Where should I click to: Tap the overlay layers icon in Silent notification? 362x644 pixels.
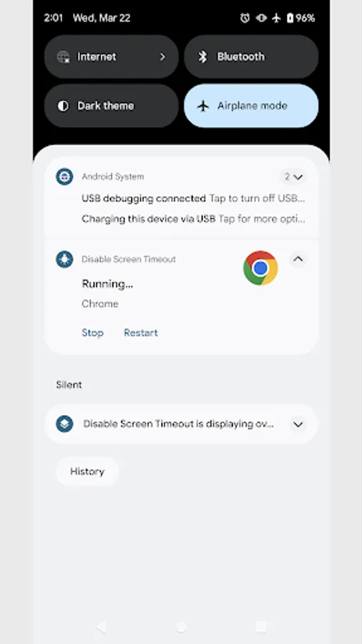pyautogui.click(x=64, y=424)
